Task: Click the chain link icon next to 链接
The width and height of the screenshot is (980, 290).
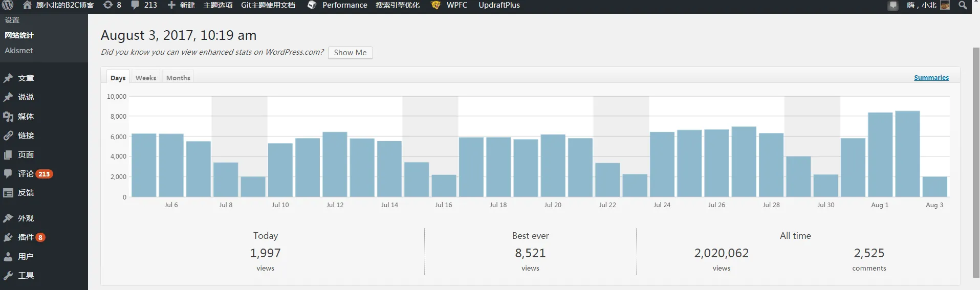Action: tap(8, 136)
